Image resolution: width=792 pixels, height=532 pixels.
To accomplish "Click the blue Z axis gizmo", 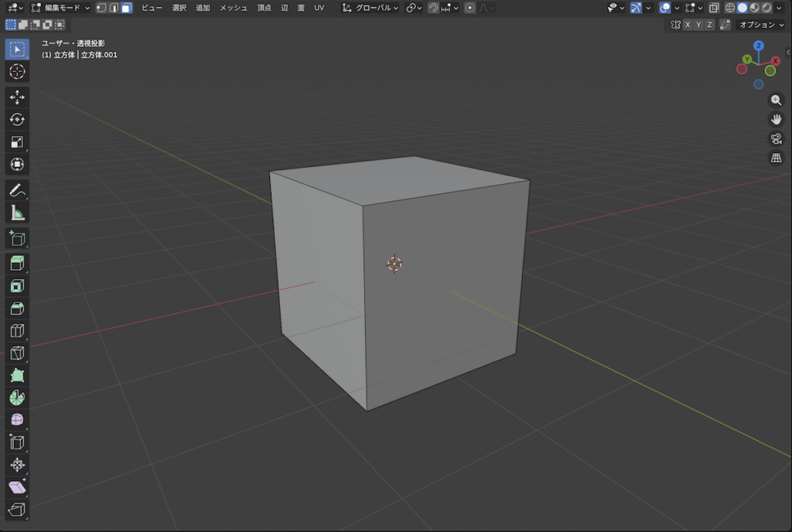I will point(759,46).
